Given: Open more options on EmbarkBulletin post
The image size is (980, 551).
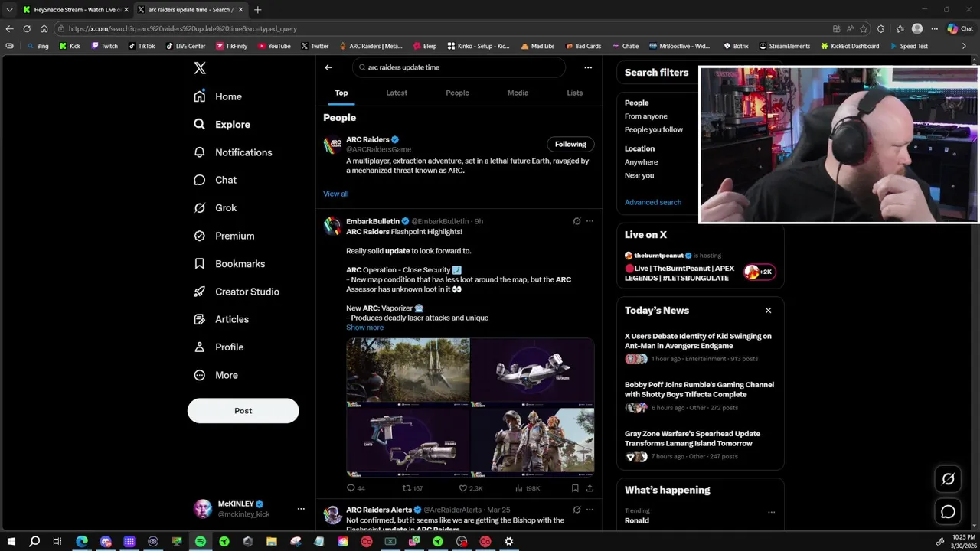Looking at the screenshot, I should click(590, 221).
